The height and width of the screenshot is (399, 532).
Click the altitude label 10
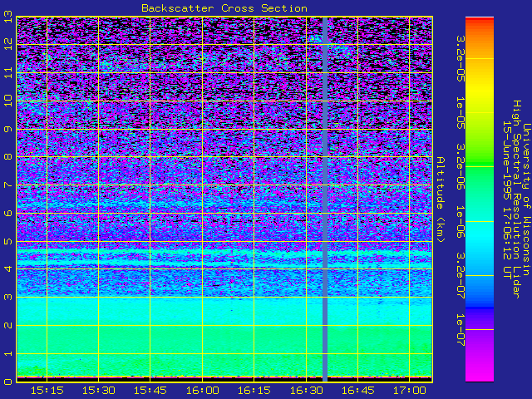(x=8, y=101)
